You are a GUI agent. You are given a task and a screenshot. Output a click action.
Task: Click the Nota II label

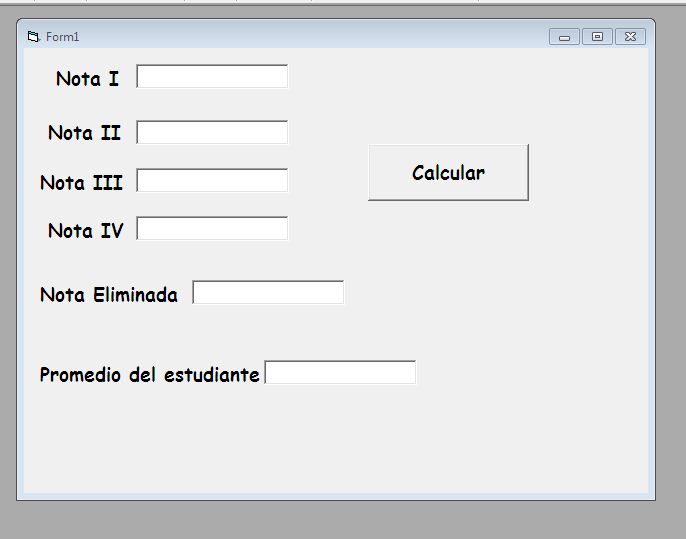pyautogui.click(x=84, y=133)
